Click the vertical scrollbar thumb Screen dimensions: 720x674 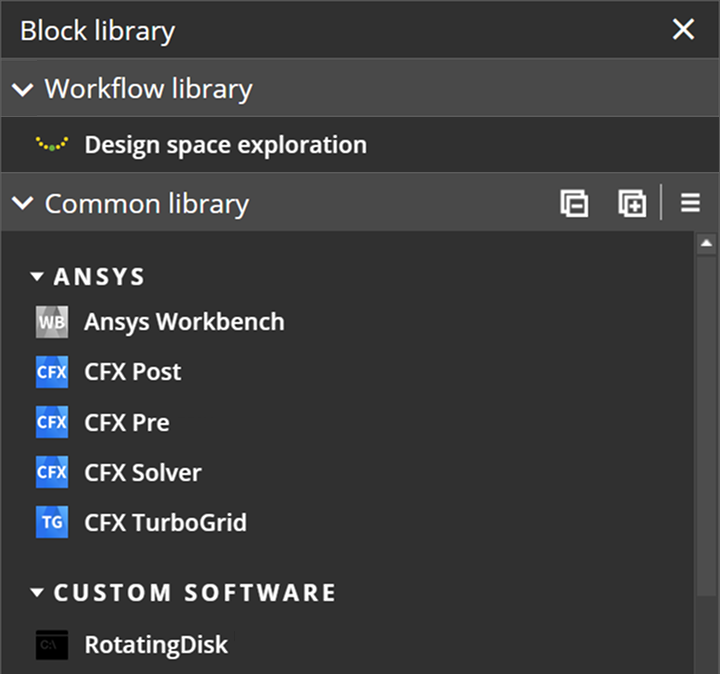point(706,426)
